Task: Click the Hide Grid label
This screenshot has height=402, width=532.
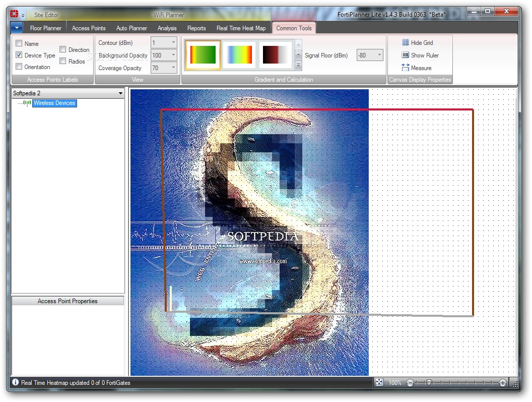Action: click(x=422, y=43)
